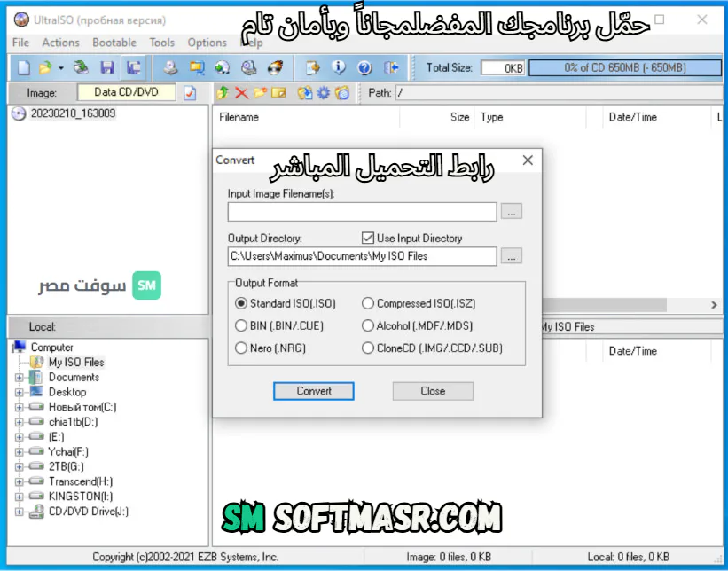The width and height of the screenshot is (728, 571).
Task: Click the page-with-arrow icon before Info
Action: [312, 67]
